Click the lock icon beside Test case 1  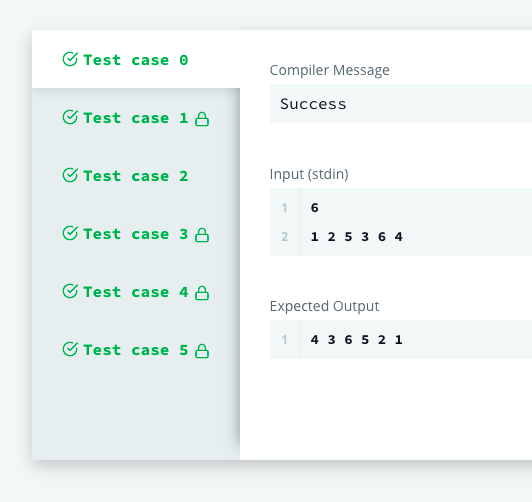click(x=202, y=119)
